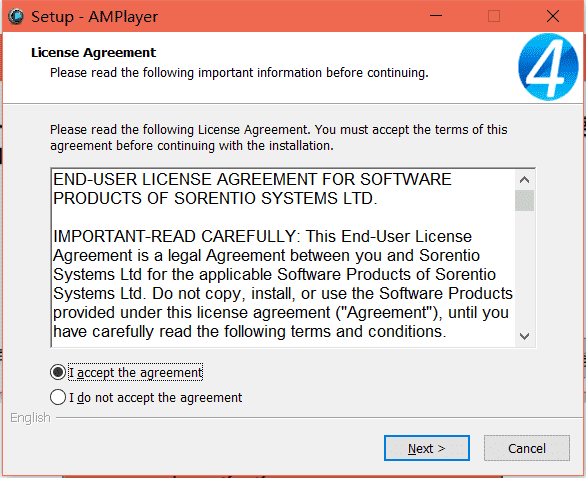Click the greyed-out maximize button

tap(494, 16)
